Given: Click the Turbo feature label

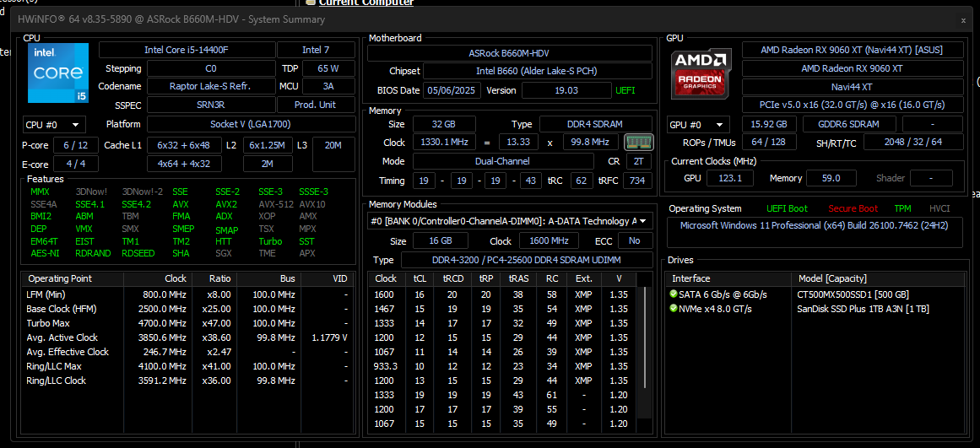Looking at the screenshot, I should click(270, 241).
